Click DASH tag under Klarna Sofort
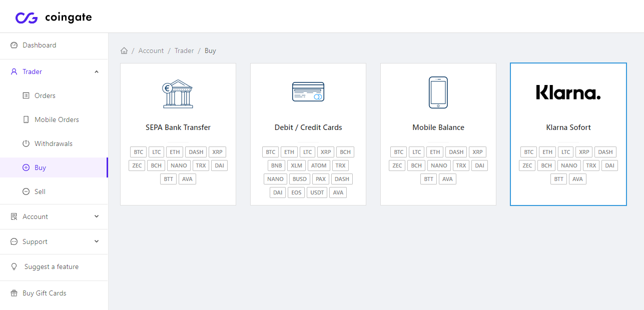This screenshot has width=644, height=310. 605,152
